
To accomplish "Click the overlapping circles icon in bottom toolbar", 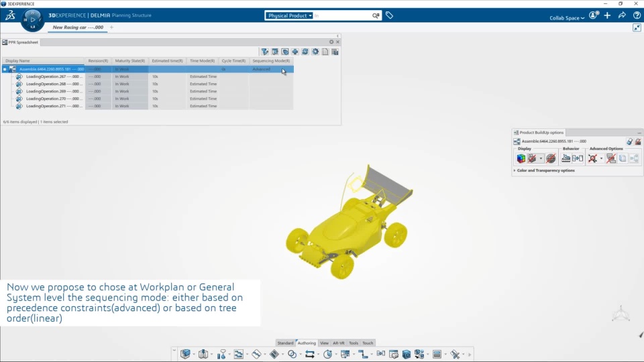I will click(292, 354).
